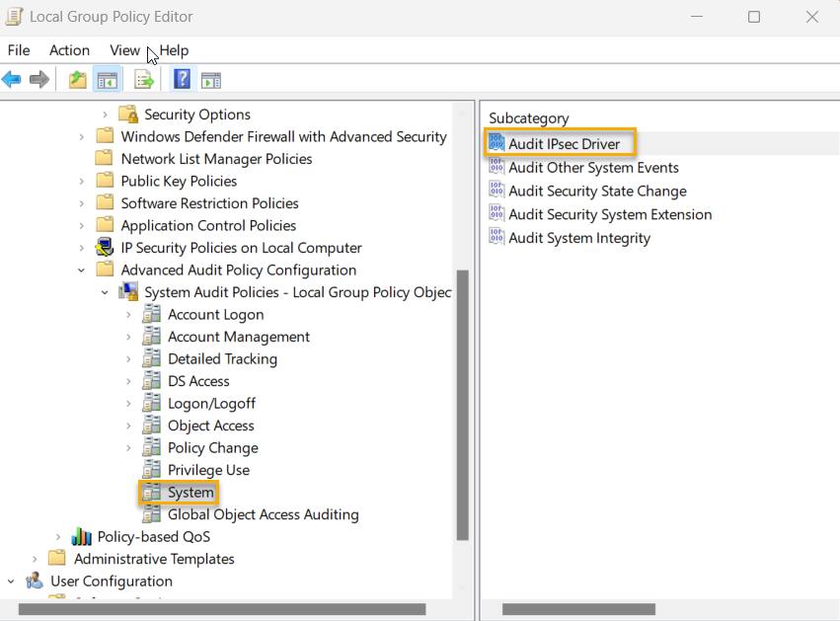Screen dimensions: 840x621
Task: Open the File menu
Action: pyautogui.click(x=18, y=50)
